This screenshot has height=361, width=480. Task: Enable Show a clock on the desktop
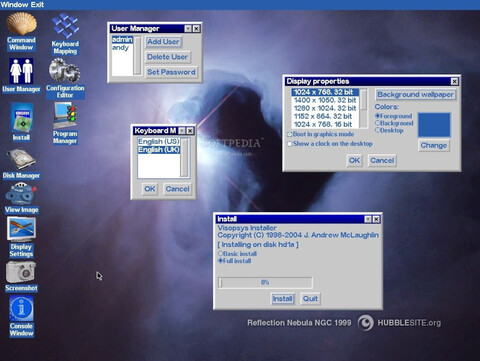click(x=290, y=144)
